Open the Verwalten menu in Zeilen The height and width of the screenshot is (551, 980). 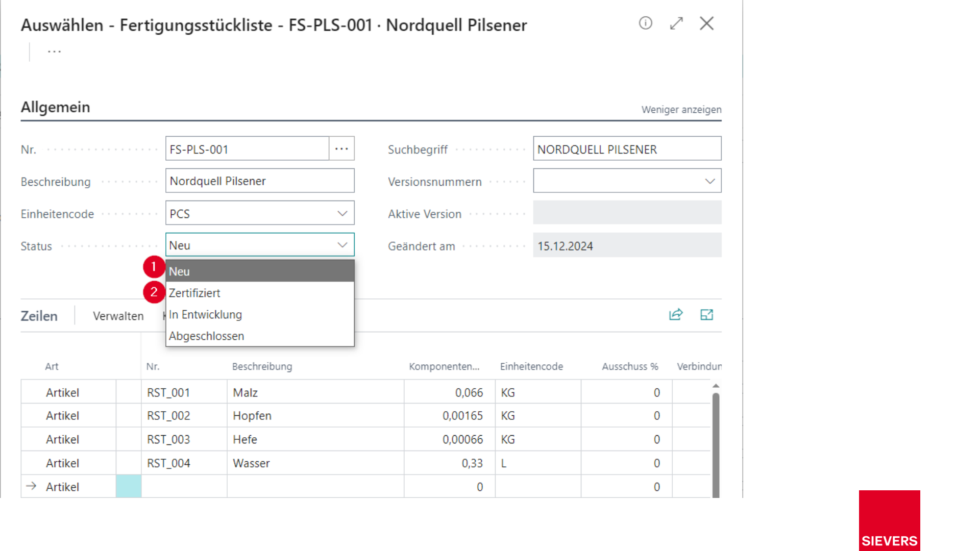(x=118, y=316)
